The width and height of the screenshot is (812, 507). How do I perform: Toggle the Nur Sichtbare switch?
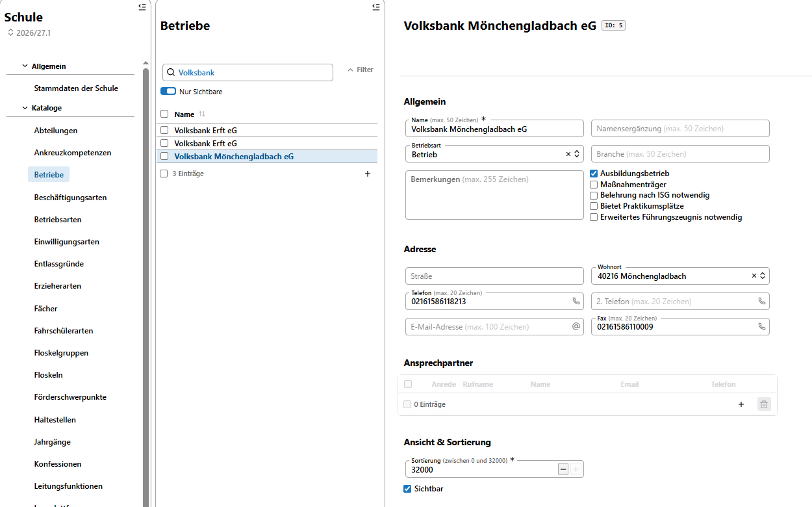pos(168,92)
